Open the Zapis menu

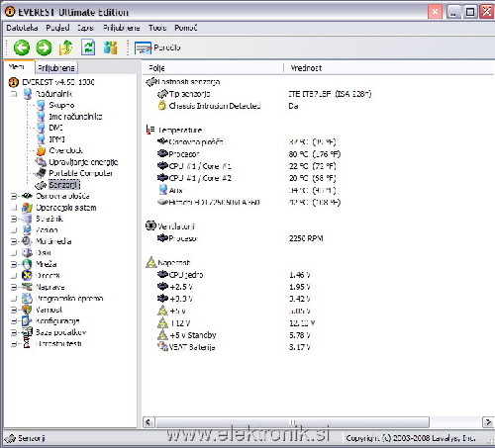[85, 28]
